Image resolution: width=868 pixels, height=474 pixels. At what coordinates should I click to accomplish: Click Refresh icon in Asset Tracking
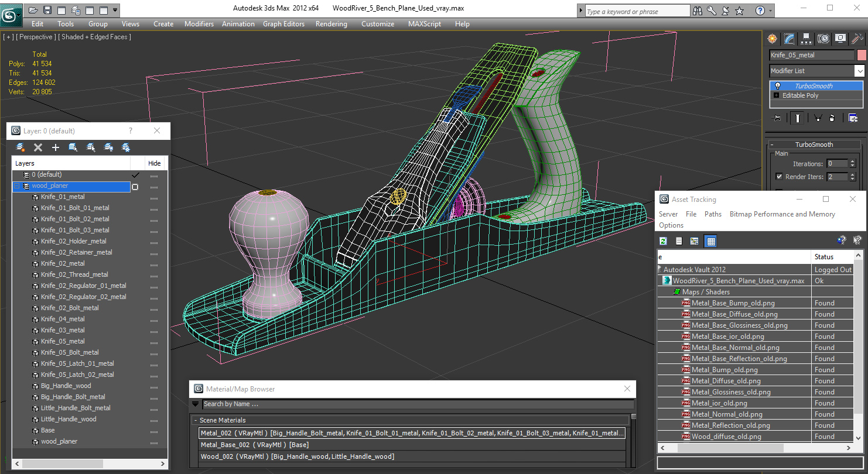(x=664, y=241)
